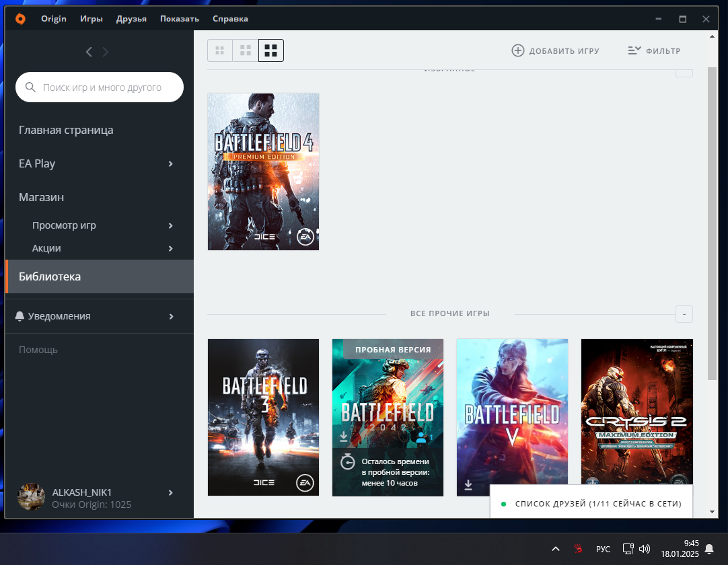This screenshot has height=565, width=728.
Task: Open the Справка menu
Action: click(230, 19)
